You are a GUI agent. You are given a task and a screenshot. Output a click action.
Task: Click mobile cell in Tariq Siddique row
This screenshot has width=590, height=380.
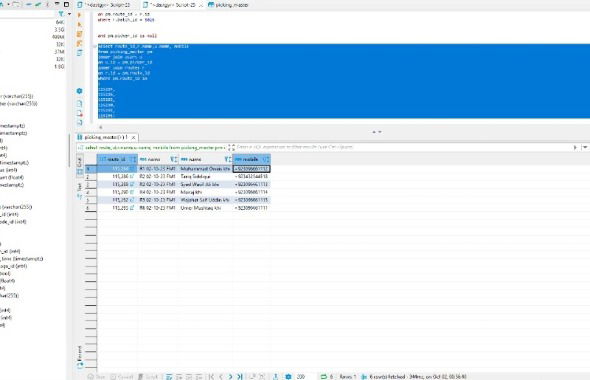click(251, 176)
